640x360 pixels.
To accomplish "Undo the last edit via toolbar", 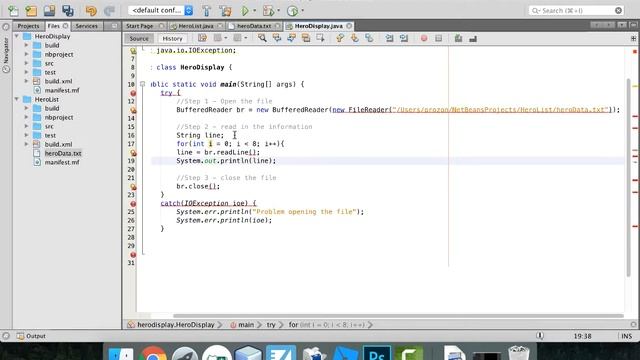I will 91,11.
